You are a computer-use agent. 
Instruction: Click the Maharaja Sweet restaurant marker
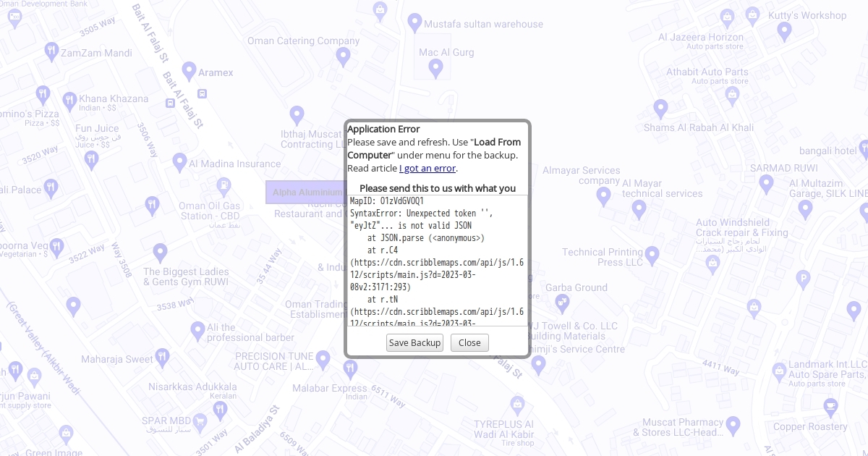click(x=163, y=357)
